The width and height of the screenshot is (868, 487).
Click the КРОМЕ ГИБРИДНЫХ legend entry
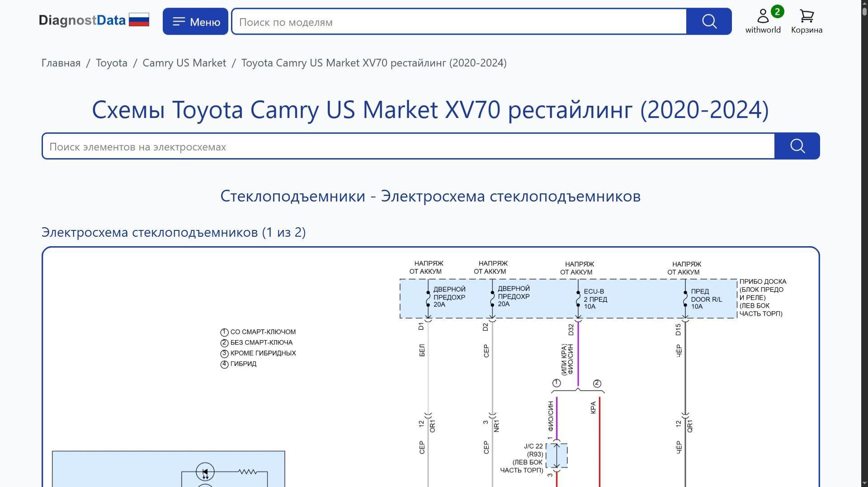[x=258, y=353]
